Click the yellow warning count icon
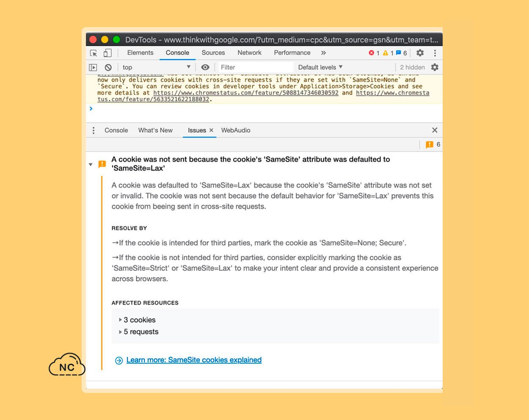 click(385, 53)
